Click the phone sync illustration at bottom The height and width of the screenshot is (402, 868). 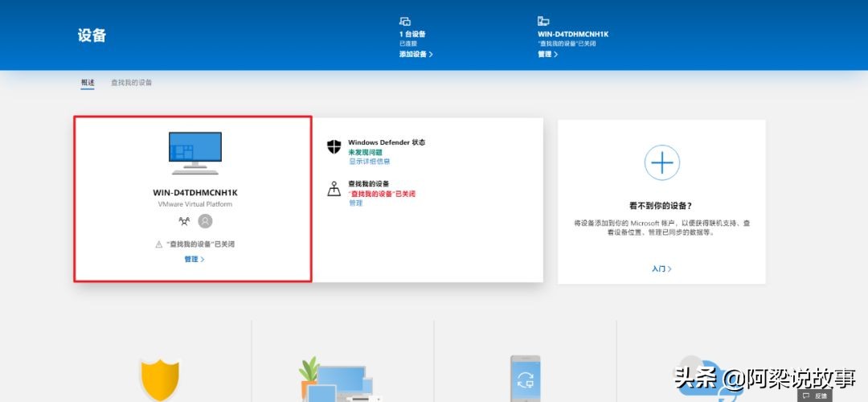(525, 379)
